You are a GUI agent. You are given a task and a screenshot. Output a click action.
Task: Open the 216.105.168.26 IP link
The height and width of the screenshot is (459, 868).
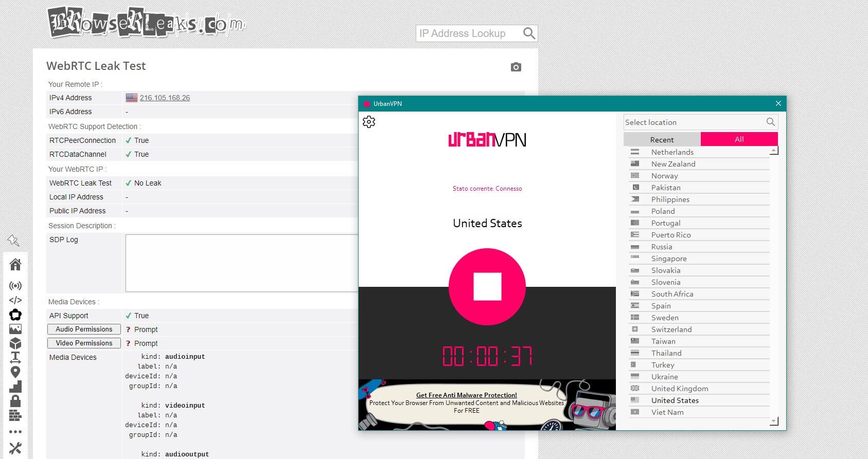pyautogui.click(x=165, y=98)
